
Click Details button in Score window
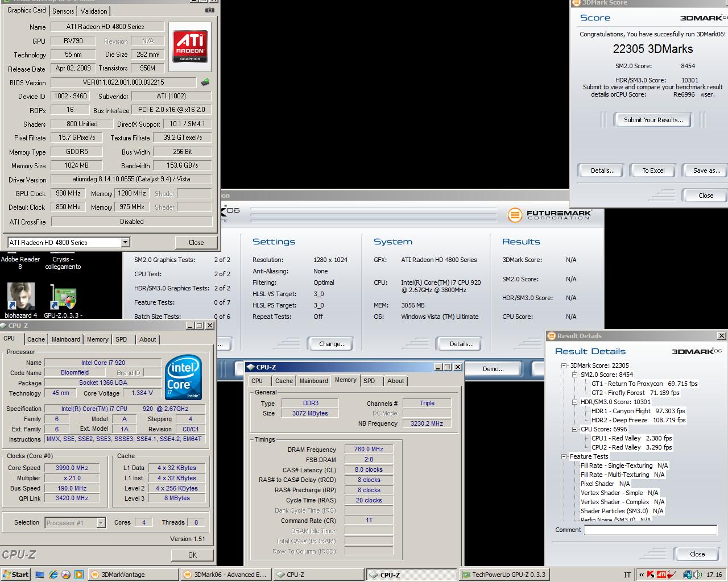tap(602, 171)
